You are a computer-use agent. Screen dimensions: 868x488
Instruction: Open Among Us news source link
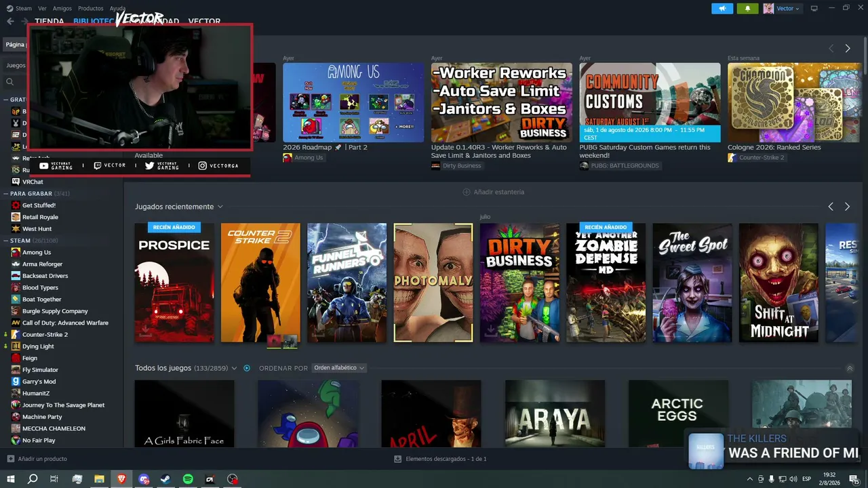point(309,158)
